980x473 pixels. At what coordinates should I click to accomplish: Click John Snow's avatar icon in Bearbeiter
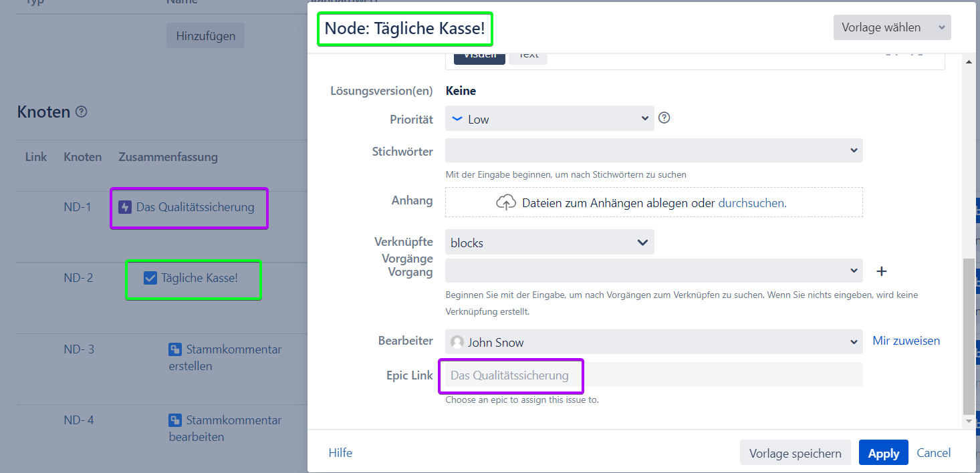point(457,342)
